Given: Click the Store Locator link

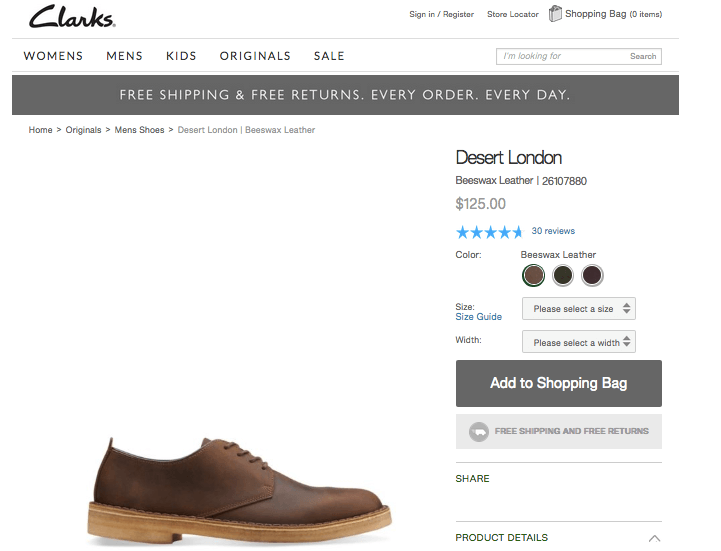Looking at the screenshot, I should pos(512,14).
